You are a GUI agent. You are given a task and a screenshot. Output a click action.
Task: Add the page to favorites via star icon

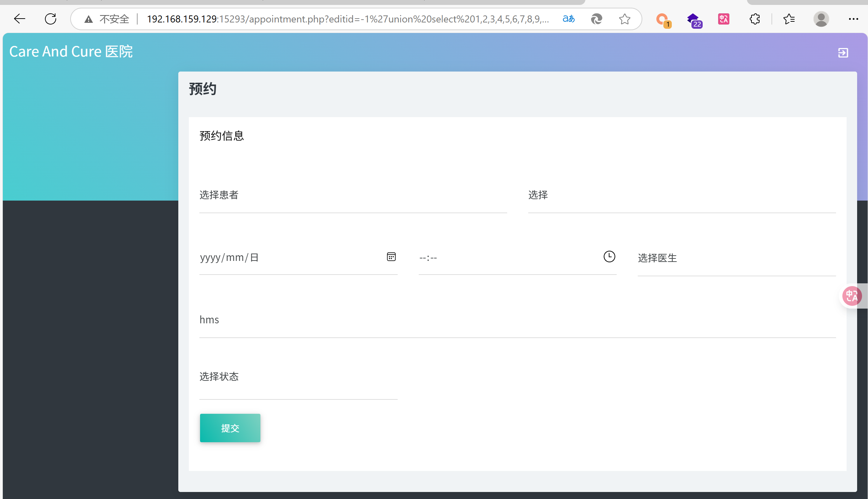coord(624,19)
